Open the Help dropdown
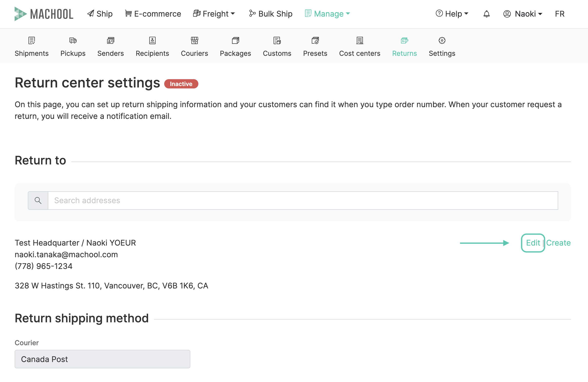The height and width of the screenshot is (382, 588). pyautogui.click(x=452, y=14)
